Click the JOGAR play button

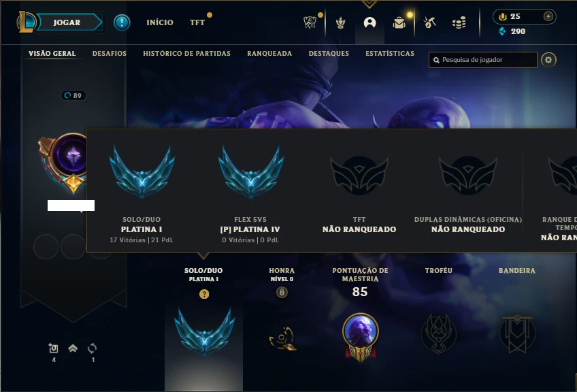tap(67, 22)
